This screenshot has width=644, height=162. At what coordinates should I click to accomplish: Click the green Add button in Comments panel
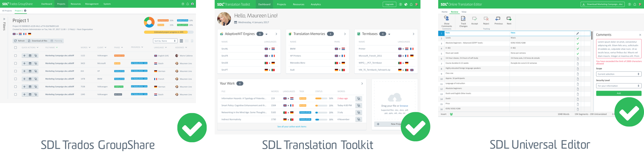pyautogui.click(x=619, y=93)
